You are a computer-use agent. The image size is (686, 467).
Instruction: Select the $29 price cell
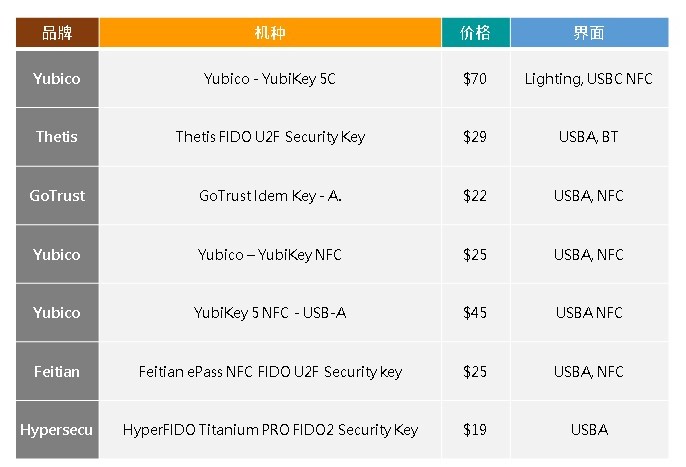(x=476, y=137)
